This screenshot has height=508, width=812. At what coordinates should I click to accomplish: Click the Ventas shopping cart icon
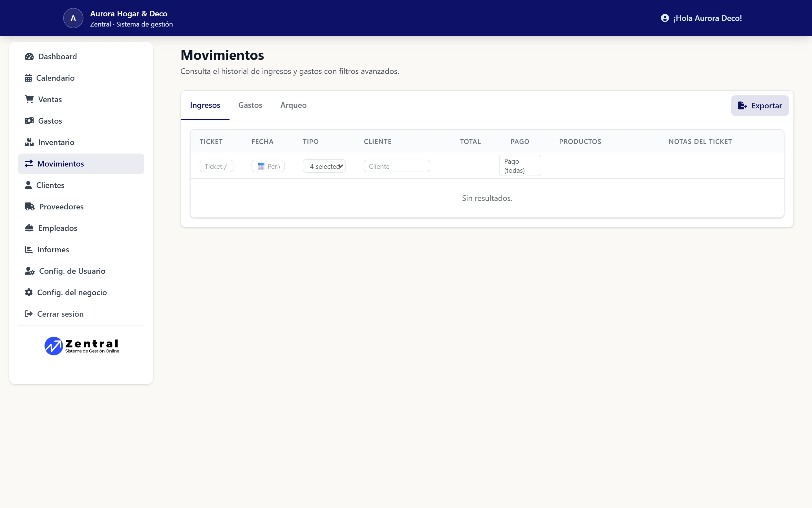point(29,99)
